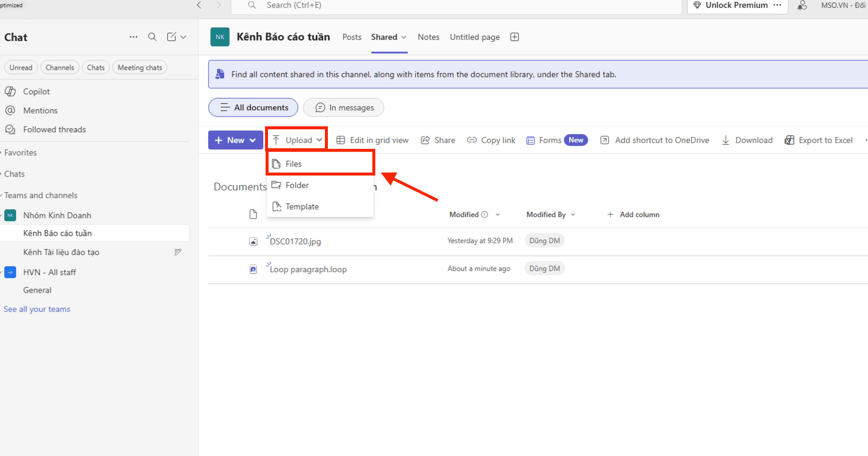Screen dimensions: 868x456
Task: Open Copilot from the sidebar
Action: [x=36, y=91]
